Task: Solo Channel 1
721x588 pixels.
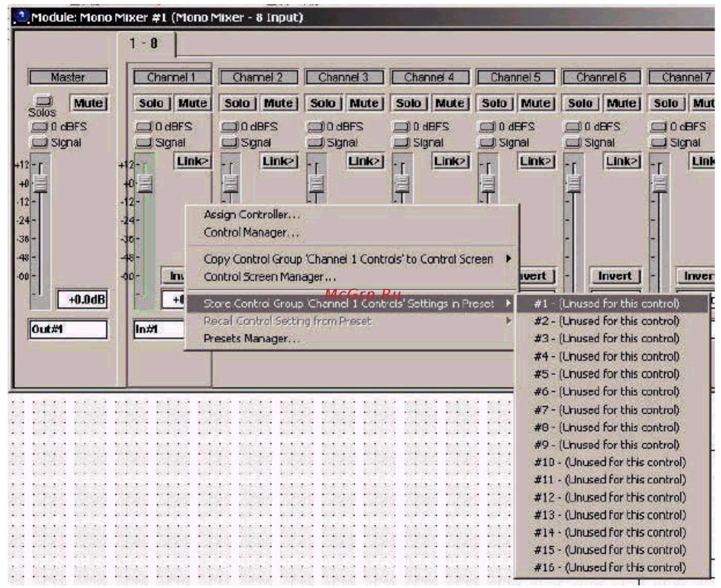Action: pyautogui.click(x=152, y=103)
